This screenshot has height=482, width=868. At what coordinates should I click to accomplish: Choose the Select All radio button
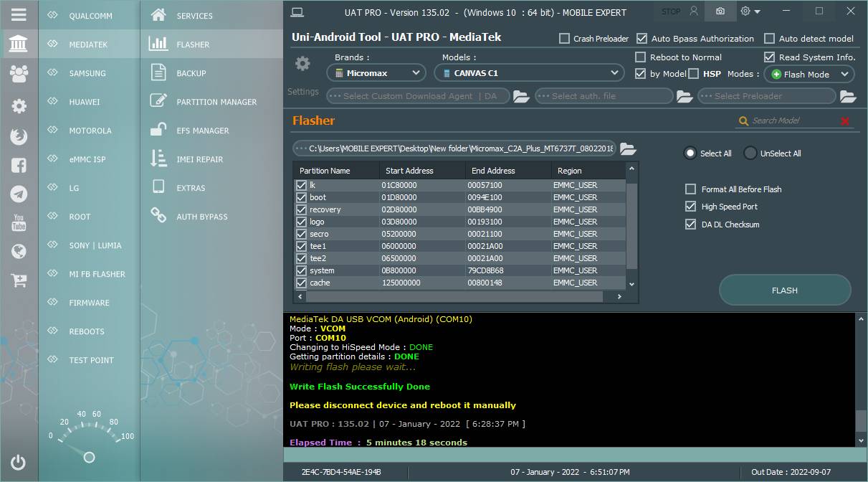click(x=690, y=153)
